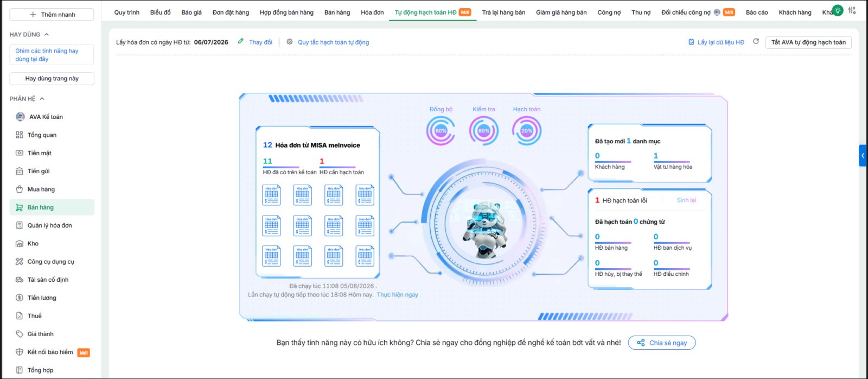Image resolution: width=868 pixels, height=379 pixels.
Task: Click the refresh icon near Lấy lại dữ liệu
Action: click(x=756, y=42)
